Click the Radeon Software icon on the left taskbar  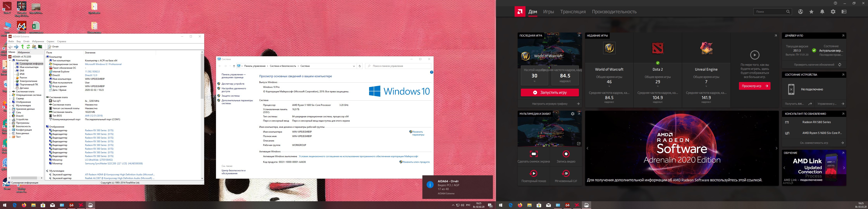tap(90, 205)
